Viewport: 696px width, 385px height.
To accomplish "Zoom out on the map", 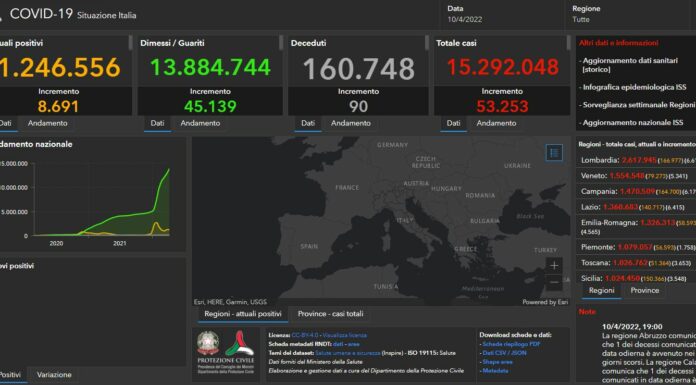I will click(554, 282).
